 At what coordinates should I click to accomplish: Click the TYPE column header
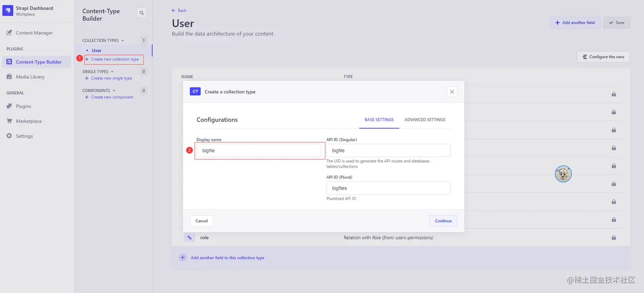click(348, 77)
